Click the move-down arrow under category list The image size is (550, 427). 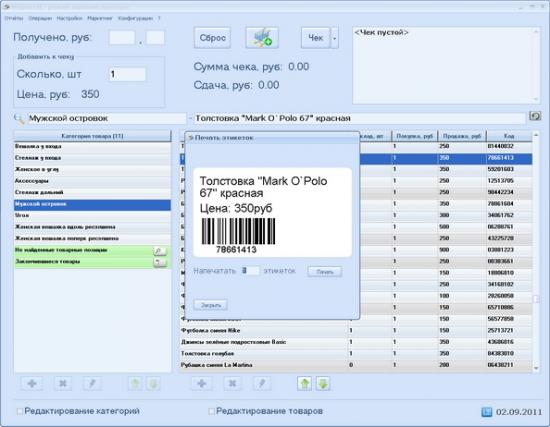(153, 383)
